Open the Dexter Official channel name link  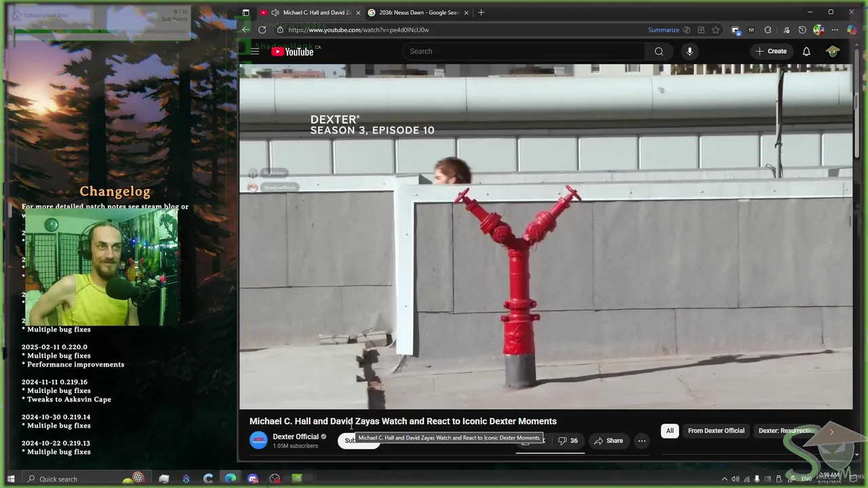[296, 436]
